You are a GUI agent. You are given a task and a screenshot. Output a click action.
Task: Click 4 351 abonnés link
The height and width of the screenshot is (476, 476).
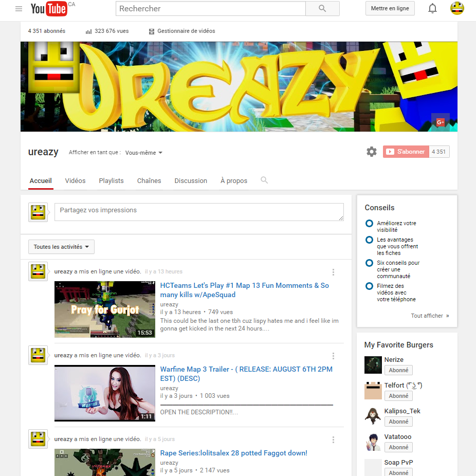46,31
